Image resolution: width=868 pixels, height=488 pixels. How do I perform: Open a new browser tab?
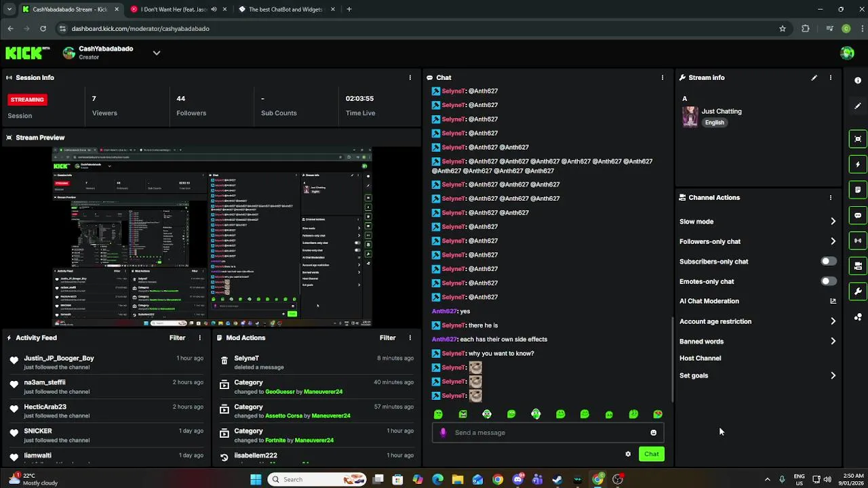click(349, 9)
